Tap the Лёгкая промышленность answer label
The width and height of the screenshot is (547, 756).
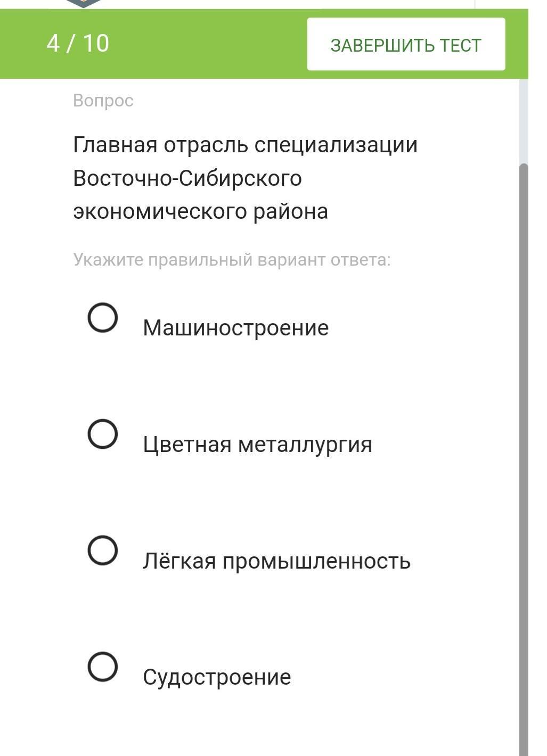pos(276,561)
